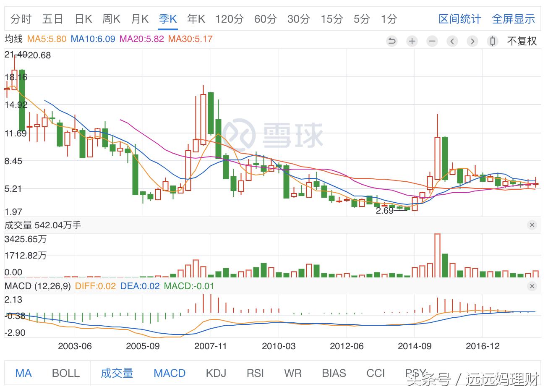Zoom out of the chart with the minus icon

pyautogui.click(x=432, y=41)
